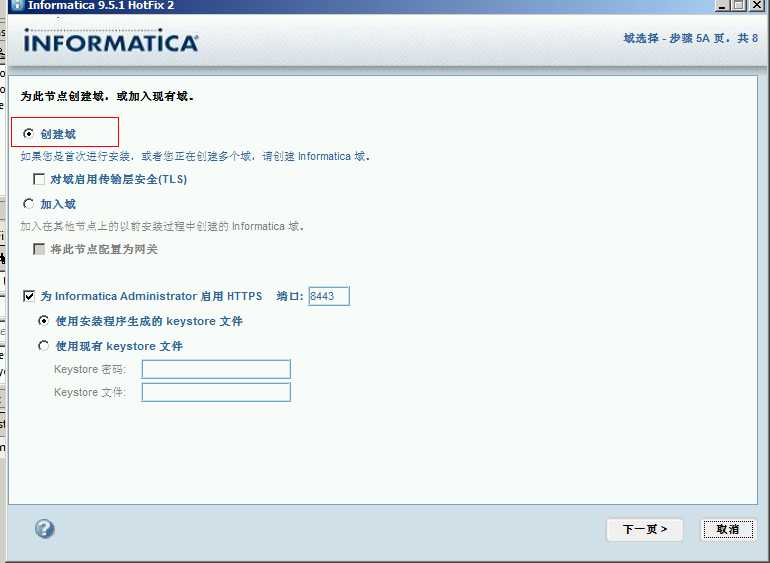The width and height of the screenshot is (770, 563).
Task: Click heading 为此节点创建域，或加入现有域
Action: coord(108,96)
